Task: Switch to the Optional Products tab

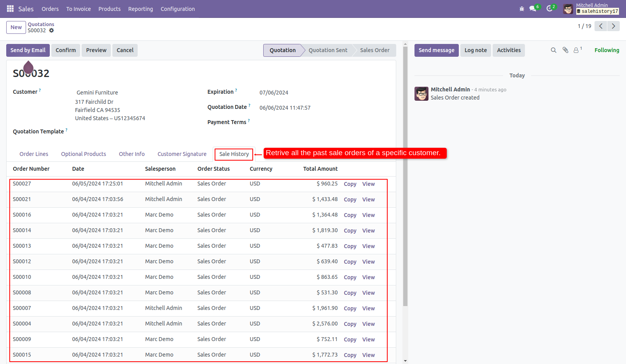Action: click(x=83, y=154)
